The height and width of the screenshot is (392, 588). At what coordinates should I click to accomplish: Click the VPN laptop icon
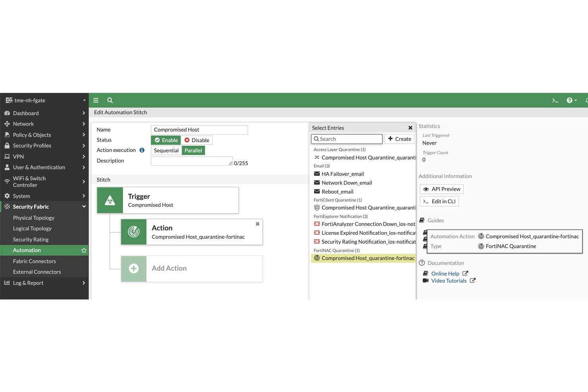[7, 156]
